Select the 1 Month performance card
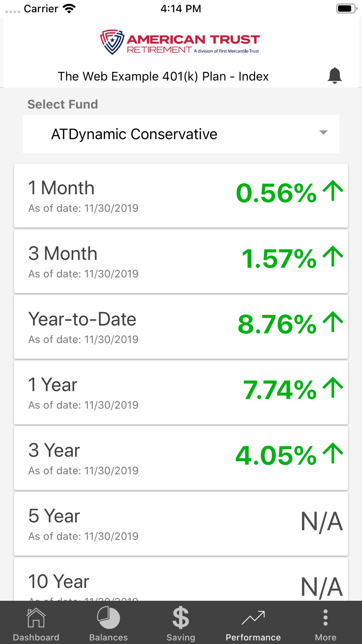The width and height of the screenshot is (362, 644). (181, 196)
